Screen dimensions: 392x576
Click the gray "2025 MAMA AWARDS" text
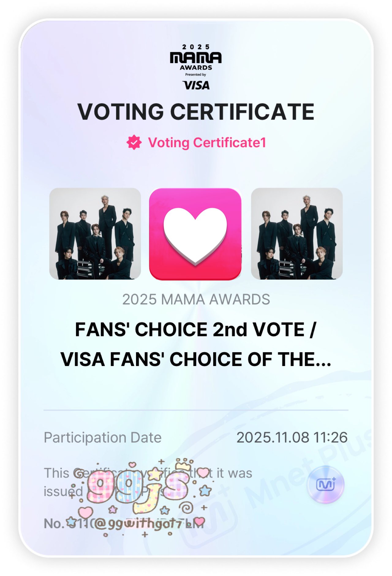pyautogui.click(x=196, y=299)
